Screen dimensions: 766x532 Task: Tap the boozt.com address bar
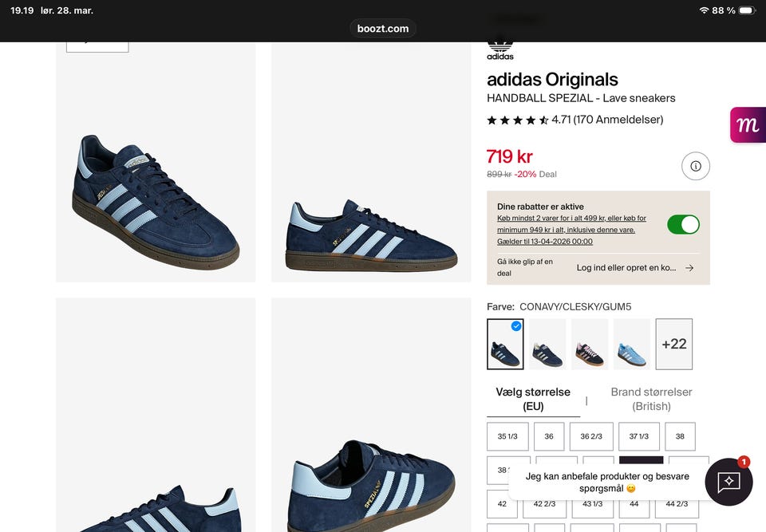pos(383,29)
